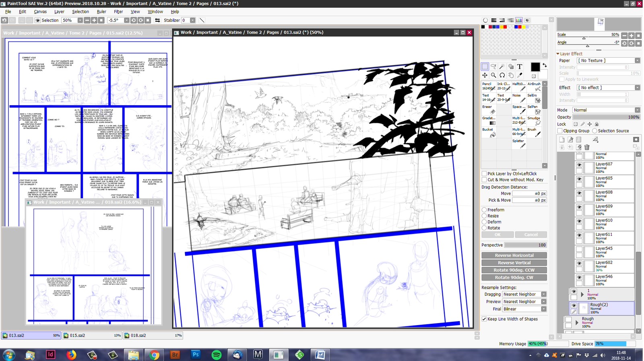Open the Layer menu

pyautogui.click(x=59, y=12)
